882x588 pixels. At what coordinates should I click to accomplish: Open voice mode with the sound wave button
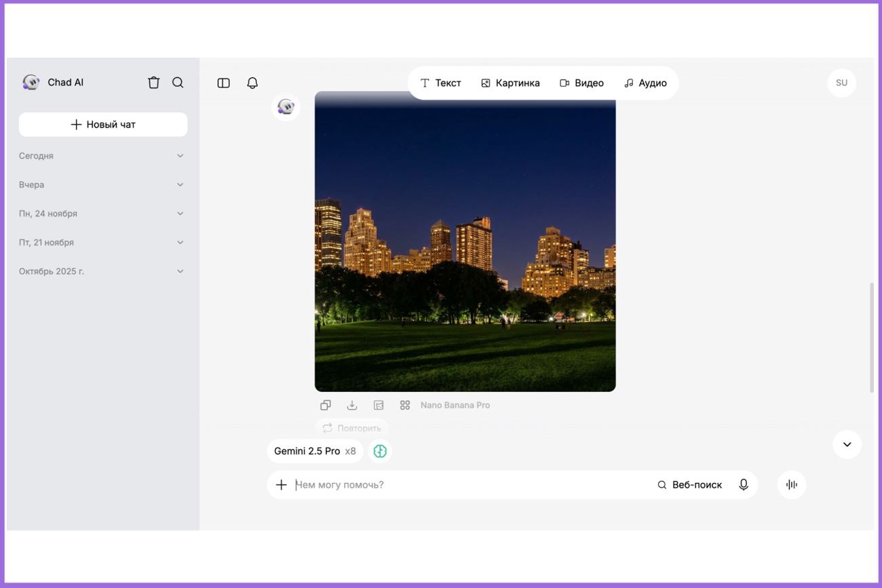[791, 485]
